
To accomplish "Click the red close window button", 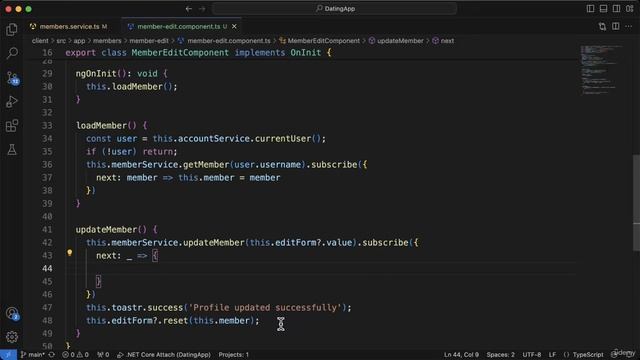I will click(9, 9).
